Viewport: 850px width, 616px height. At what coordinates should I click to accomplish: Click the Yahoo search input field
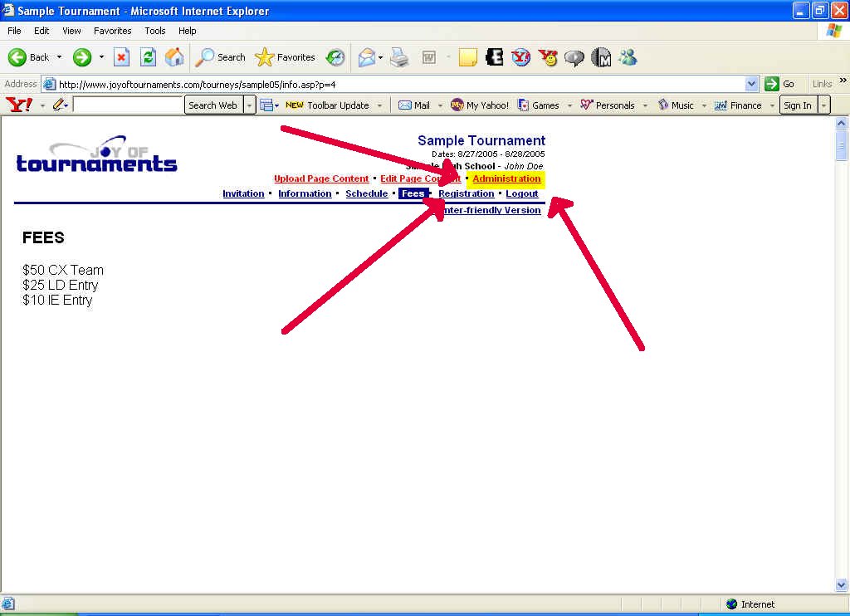coord(128,105)
